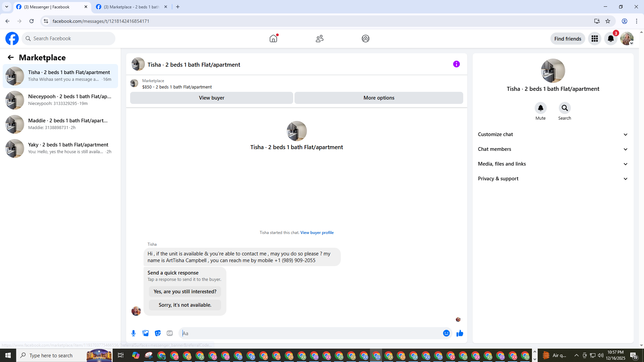Open the View buyer profile link
Image resolution: width=644 pixels, height=362 pixels.
[317, 233]
